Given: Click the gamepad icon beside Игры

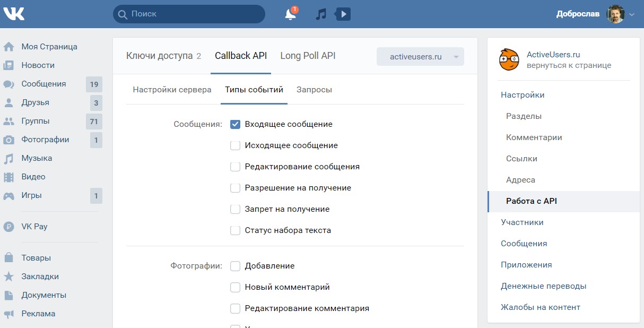Looking at the screenshot, I should point(9,195).
